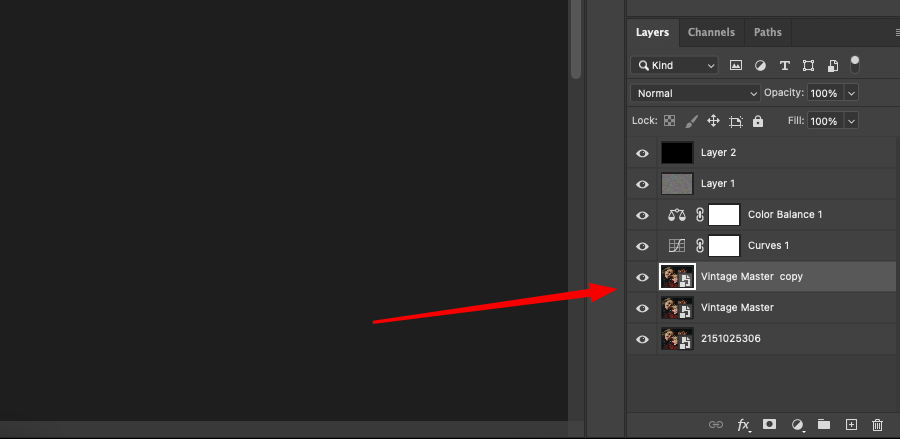Filter layers by pixel layer icon
900x439 pixels.
tap(735, 65)
